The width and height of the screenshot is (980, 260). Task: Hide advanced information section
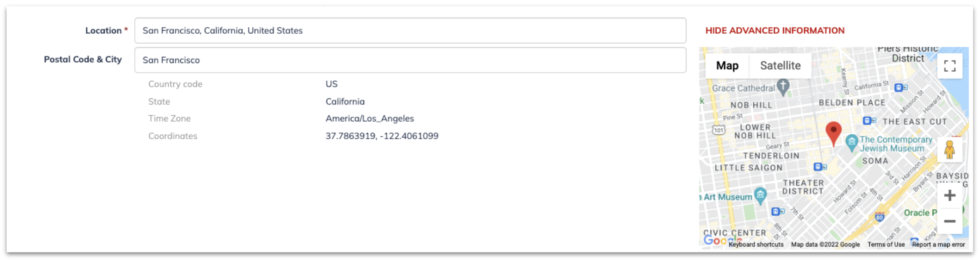pyautogui.click(x=775, y=31)
